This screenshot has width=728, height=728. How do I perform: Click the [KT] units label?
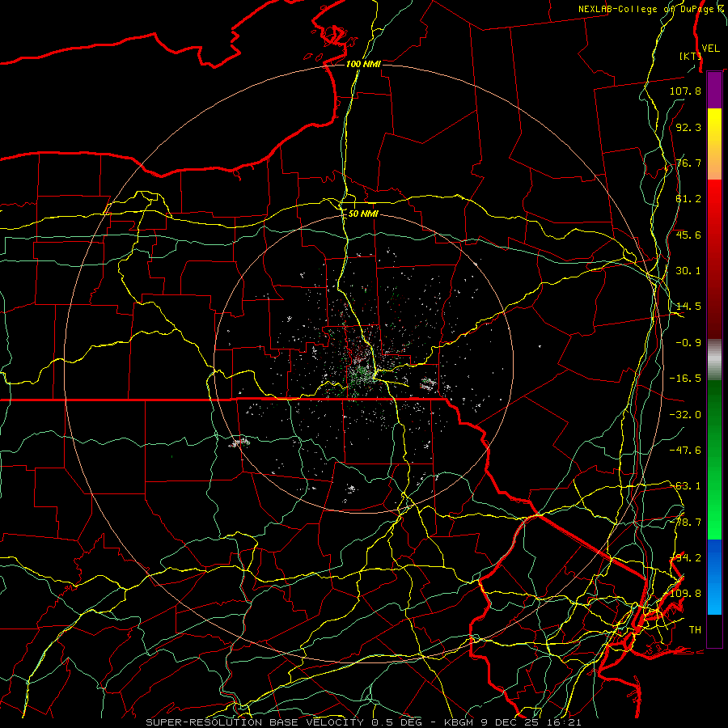pyautogui.click(x=690, y=56)
